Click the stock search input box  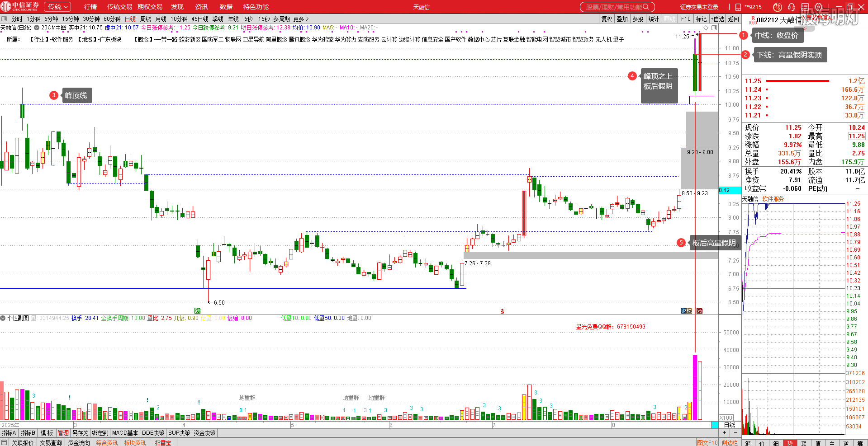(x=617, y=7)
